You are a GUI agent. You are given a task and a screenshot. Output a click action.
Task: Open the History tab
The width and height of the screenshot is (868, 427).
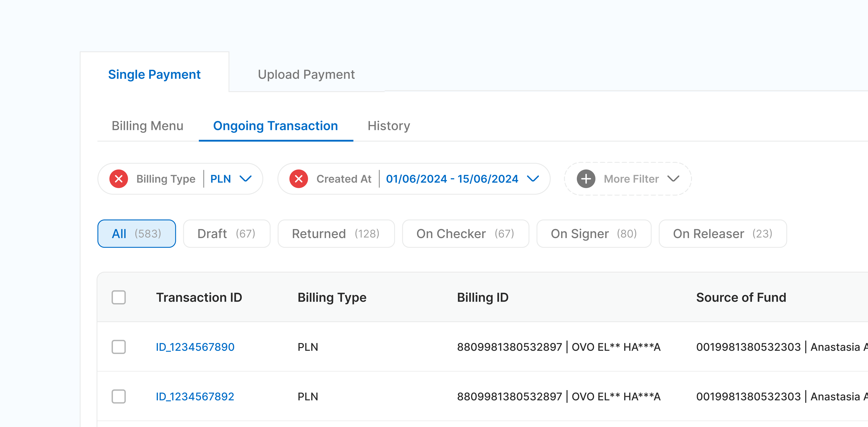pyautogui.click(x=389, y=126)
